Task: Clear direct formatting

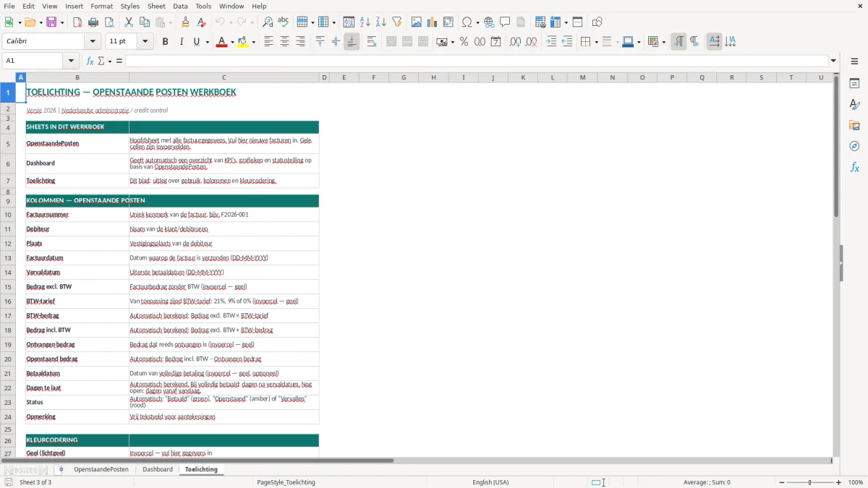Action: click(x=202, y=22)
